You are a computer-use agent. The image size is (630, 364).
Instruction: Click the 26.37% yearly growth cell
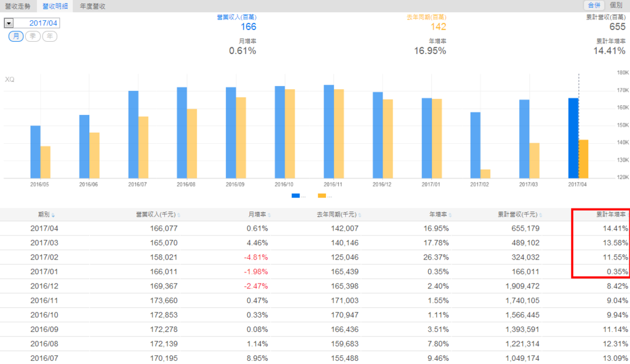point(436,258)
